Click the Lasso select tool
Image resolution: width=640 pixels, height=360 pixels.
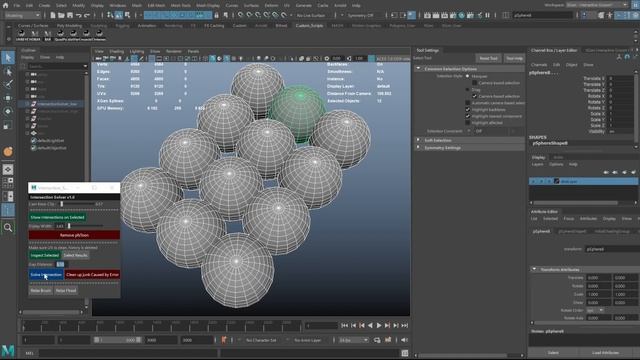8,71
